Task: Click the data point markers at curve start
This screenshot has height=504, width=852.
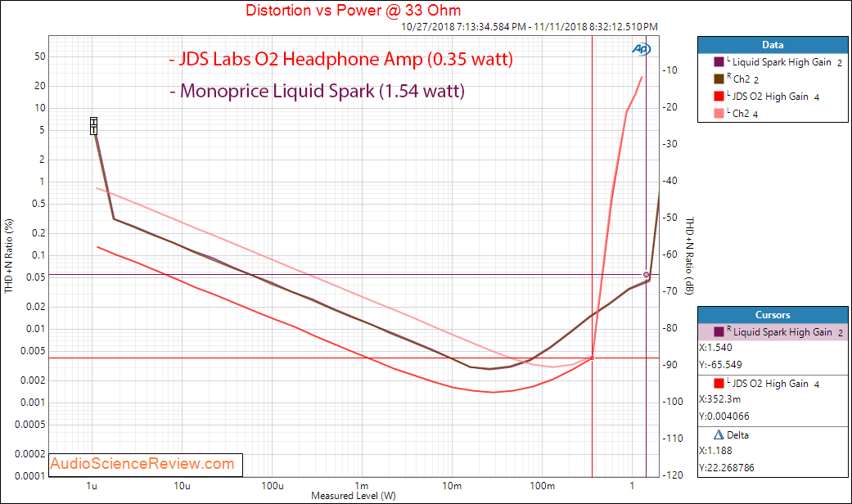Action: 93,126
